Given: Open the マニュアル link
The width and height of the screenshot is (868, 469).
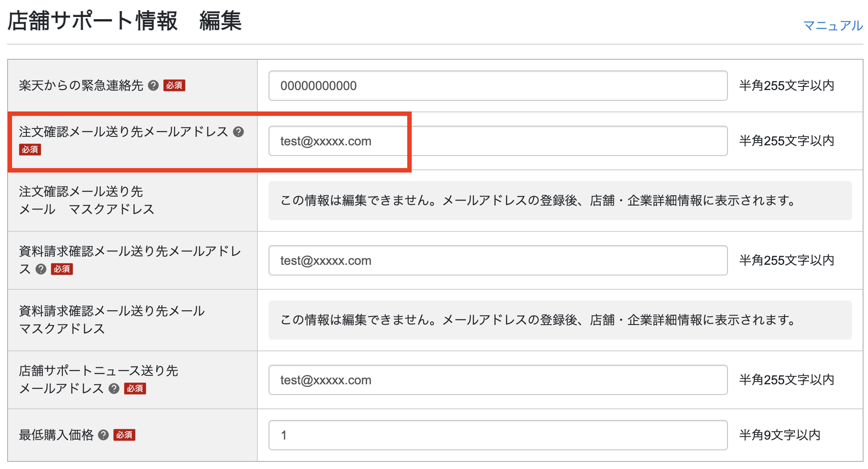Looking at the screenshot, I should (832, 25).
